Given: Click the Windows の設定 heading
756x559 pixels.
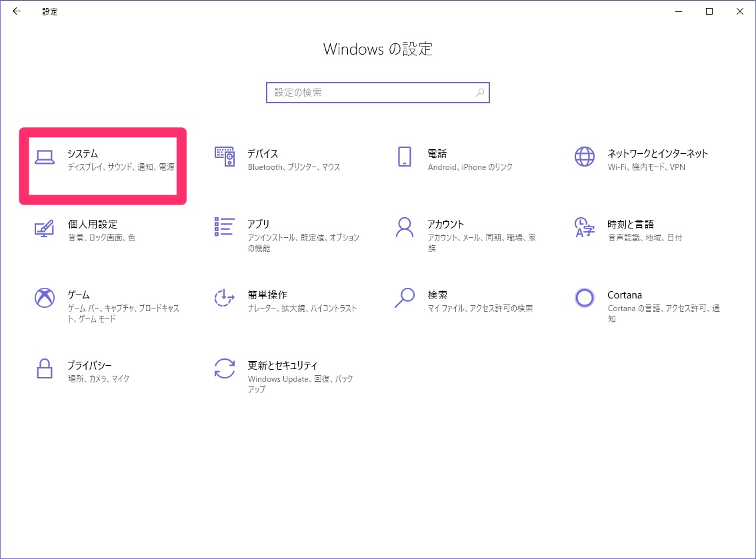Looking at the screenshot, I should 378,49.
